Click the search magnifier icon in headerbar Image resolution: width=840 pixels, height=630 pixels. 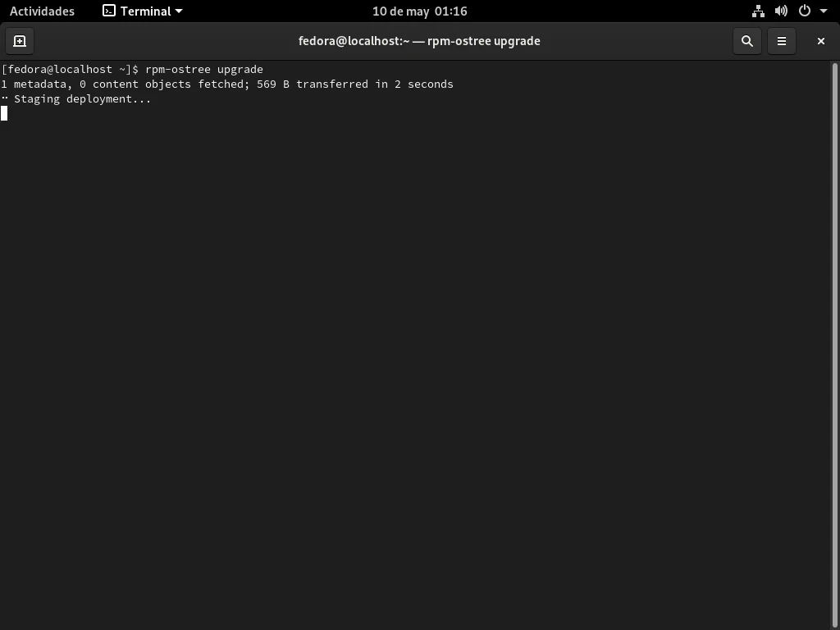746,41
